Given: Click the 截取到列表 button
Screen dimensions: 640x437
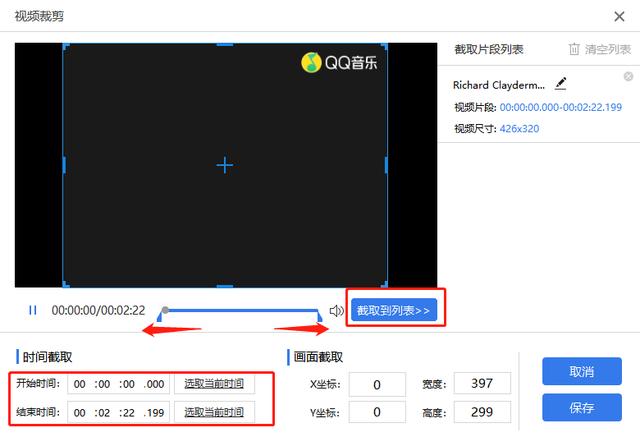Looking at the screenshot, I should (x=394, y=311).
